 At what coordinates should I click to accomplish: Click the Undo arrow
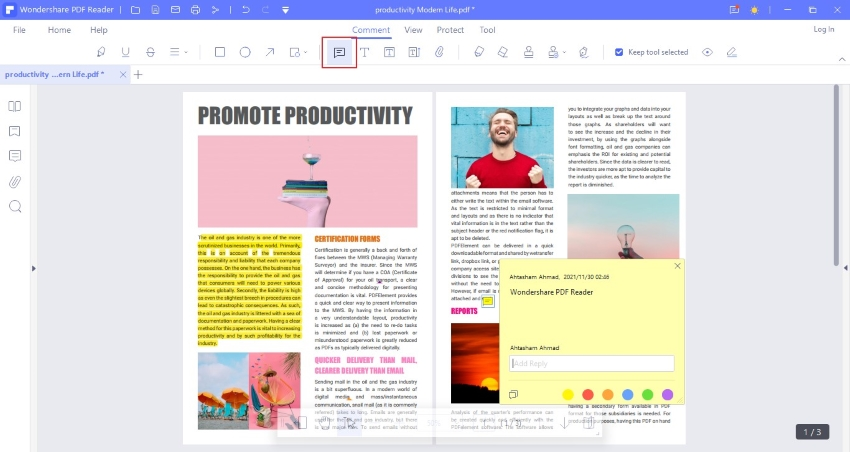(x=246, y=10)
